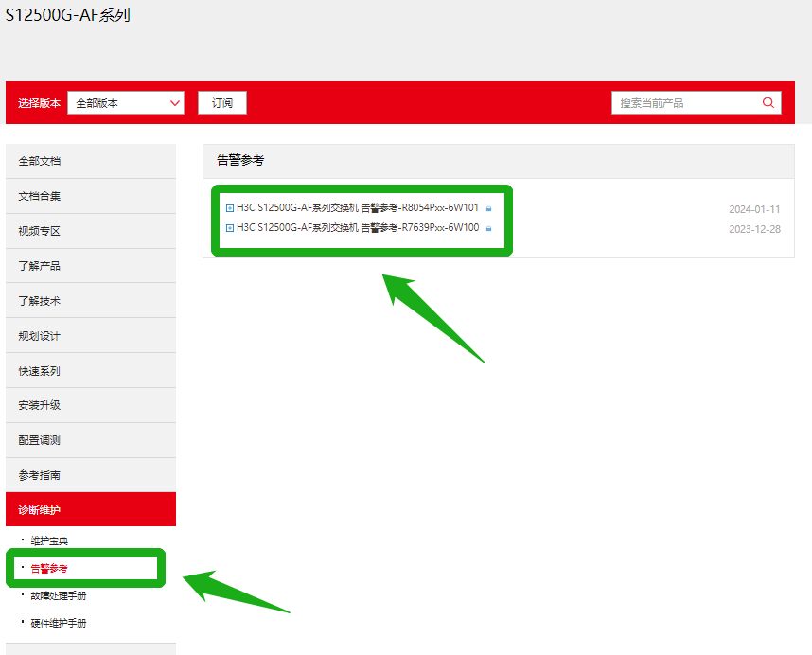812x655 pixels.
Task: Click document icon beside R8054Pxx-6W101 link
Action: 230,208
